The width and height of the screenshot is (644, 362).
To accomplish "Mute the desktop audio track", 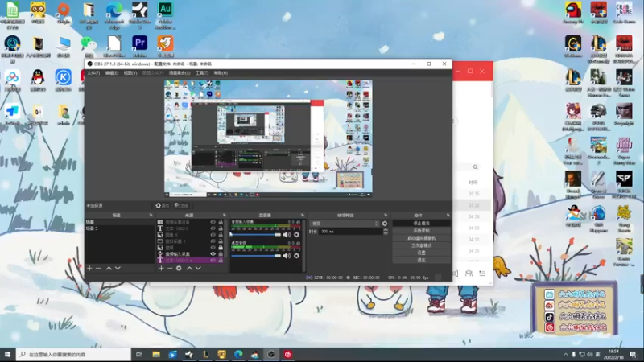I will coord(287,256).
